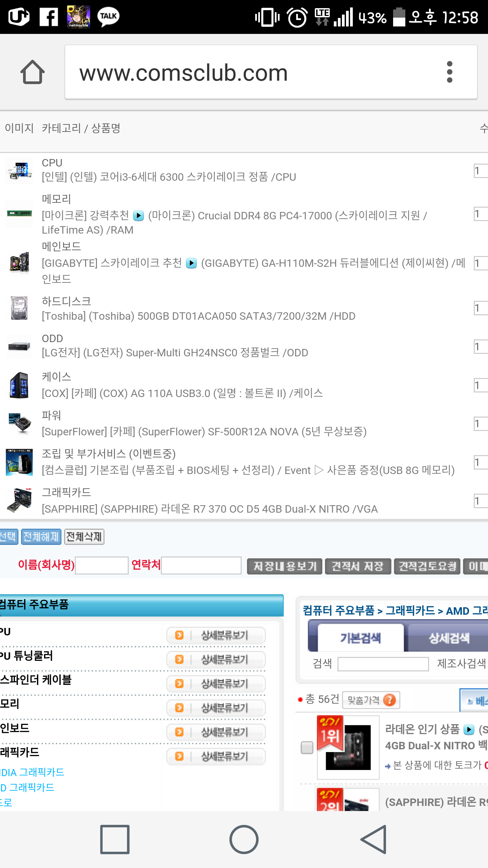Expand CPU 상세분류보기 category
The image size is (488, 868).
point(216,635)
